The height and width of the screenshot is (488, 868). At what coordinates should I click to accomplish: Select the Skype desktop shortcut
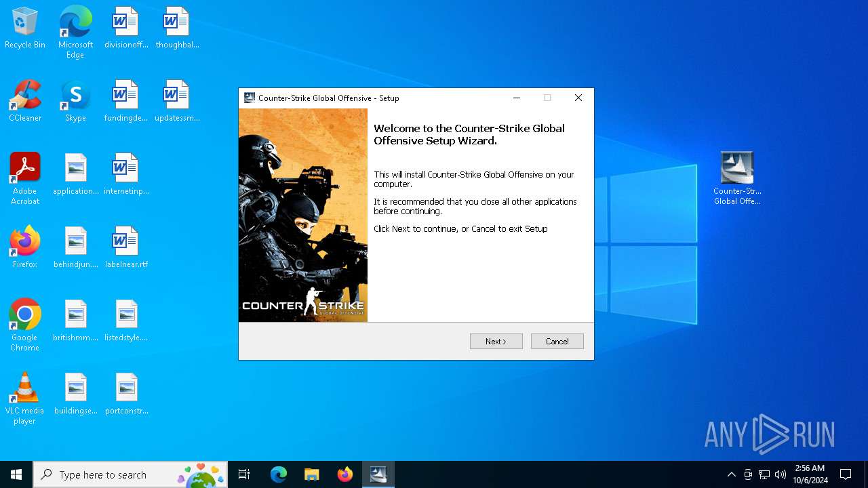tap(75, 102)
